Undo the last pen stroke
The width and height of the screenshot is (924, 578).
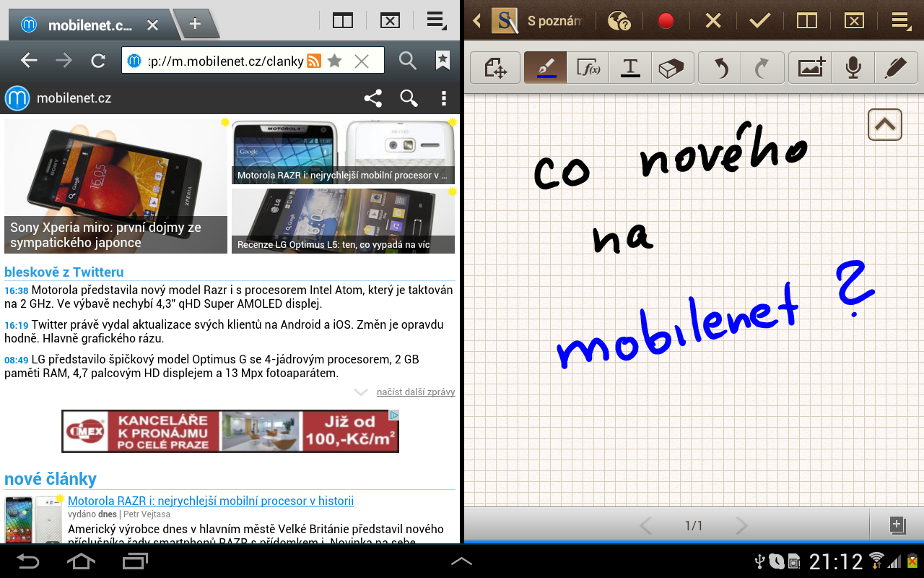719,67
